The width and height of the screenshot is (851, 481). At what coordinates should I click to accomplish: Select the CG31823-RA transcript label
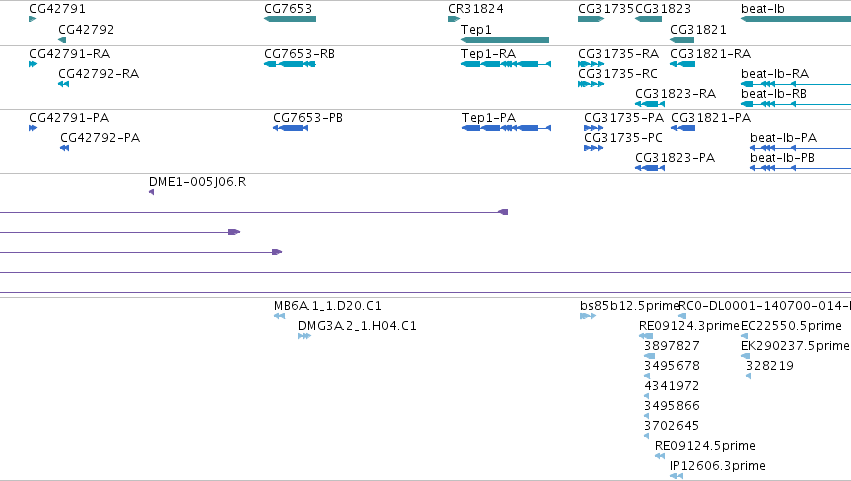[675, 93]
